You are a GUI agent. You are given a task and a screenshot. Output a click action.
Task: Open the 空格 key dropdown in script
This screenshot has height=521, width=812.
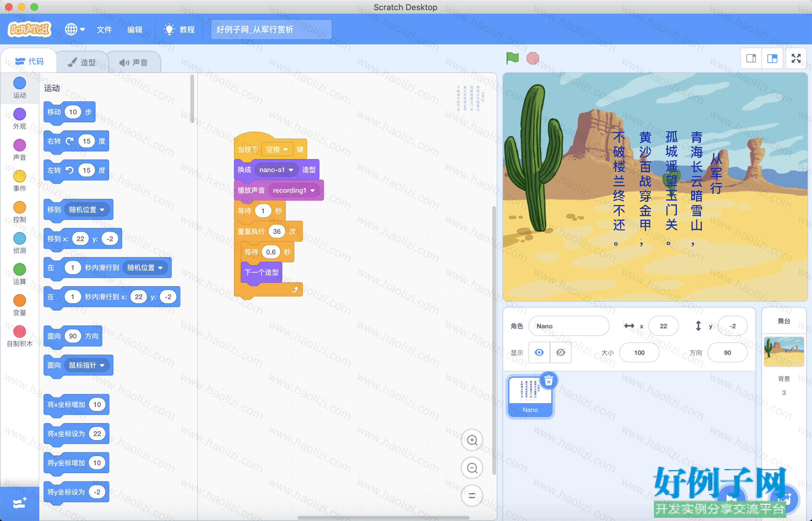(277, 149)
